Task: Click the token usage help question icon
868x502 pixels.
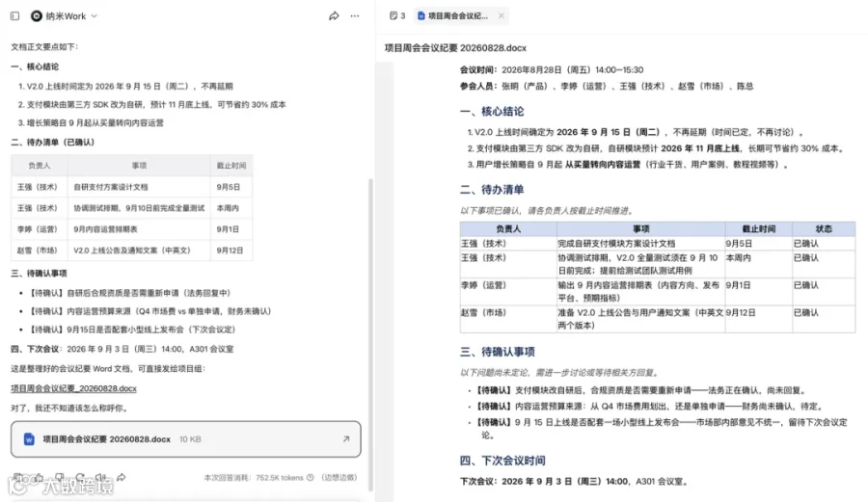Action: tap(310, 478)
